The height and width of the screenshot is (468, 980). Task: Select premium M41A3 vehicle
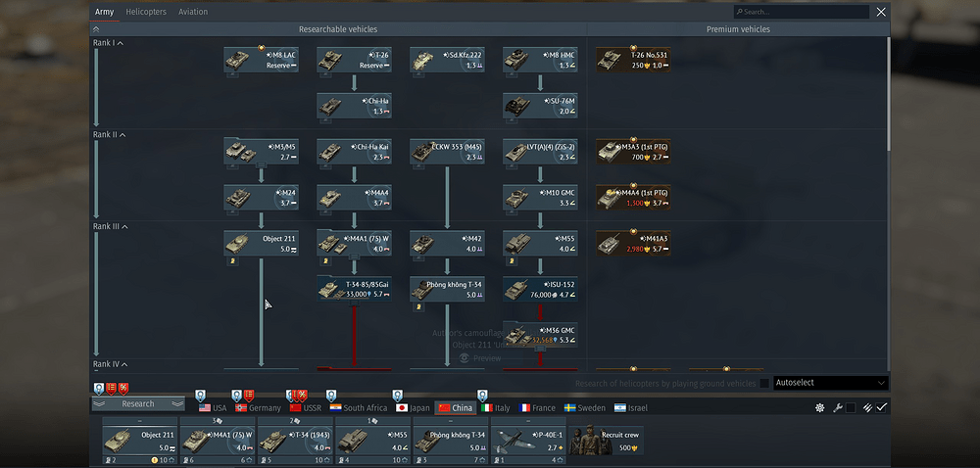[633, 244]
